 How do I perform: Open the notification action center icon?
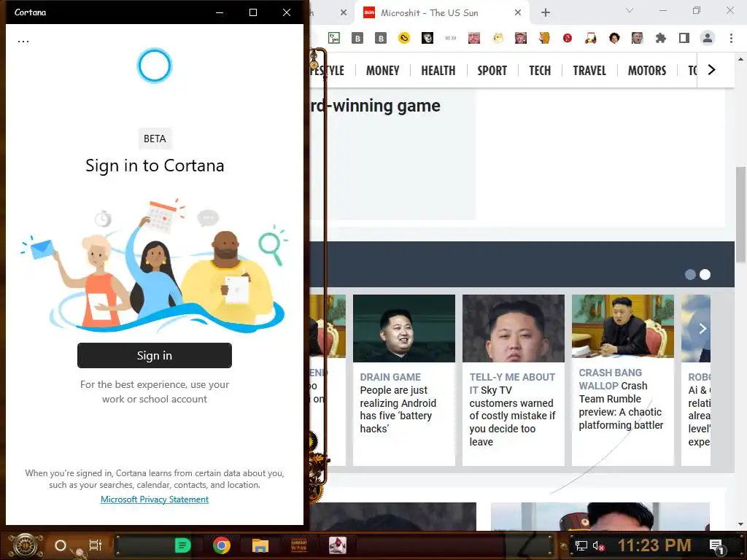coord(716,546)
